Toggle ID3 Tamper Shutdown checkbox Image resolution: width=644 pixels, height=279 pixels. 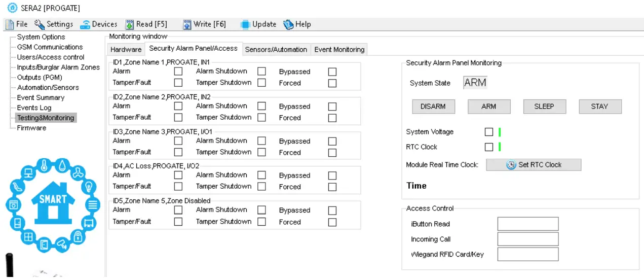click(261, 152)
